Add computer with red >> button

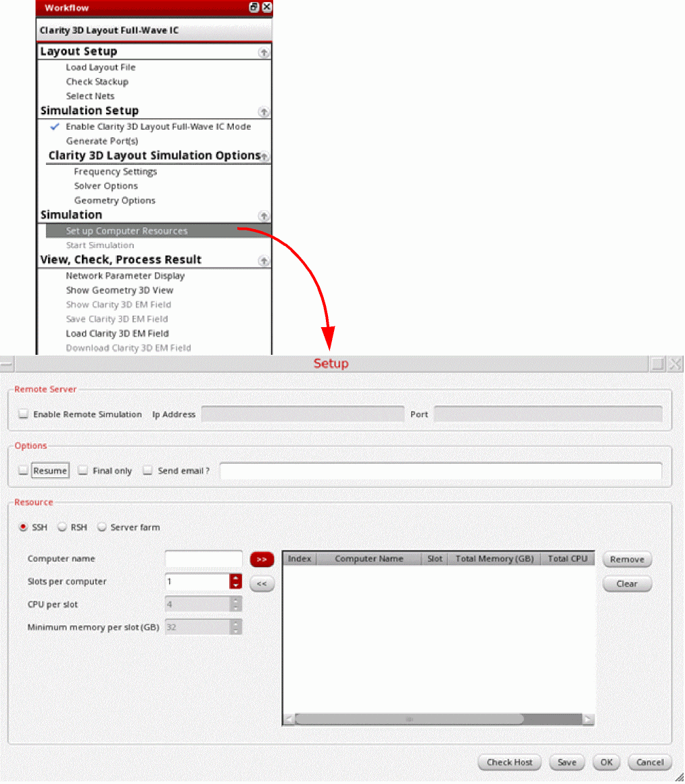[262, 560]
